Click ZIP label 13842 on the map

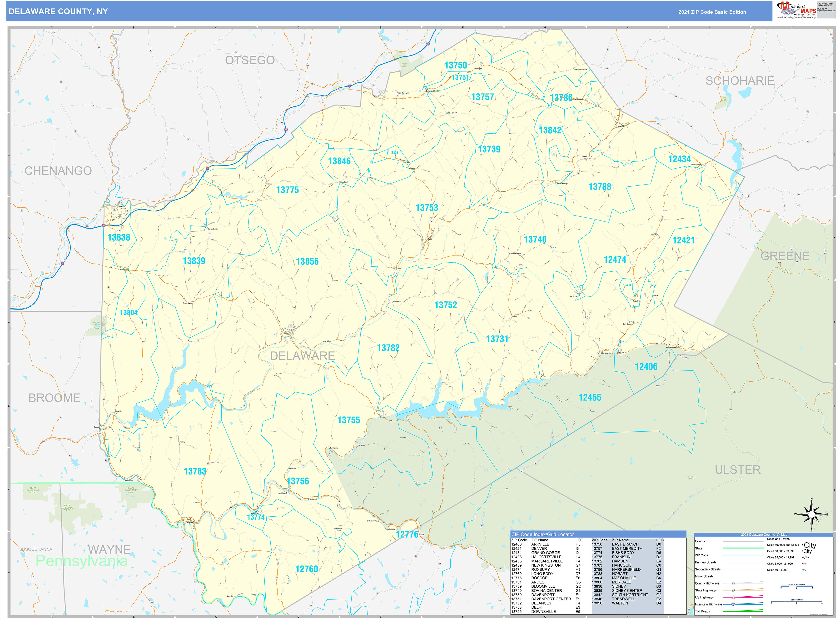[x=550, y=130]
